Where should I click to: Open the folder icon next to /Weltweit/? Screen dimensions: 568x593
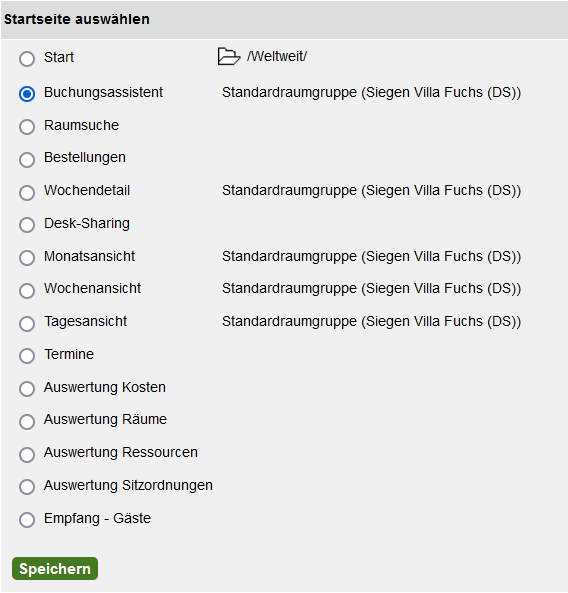point(229,56)
